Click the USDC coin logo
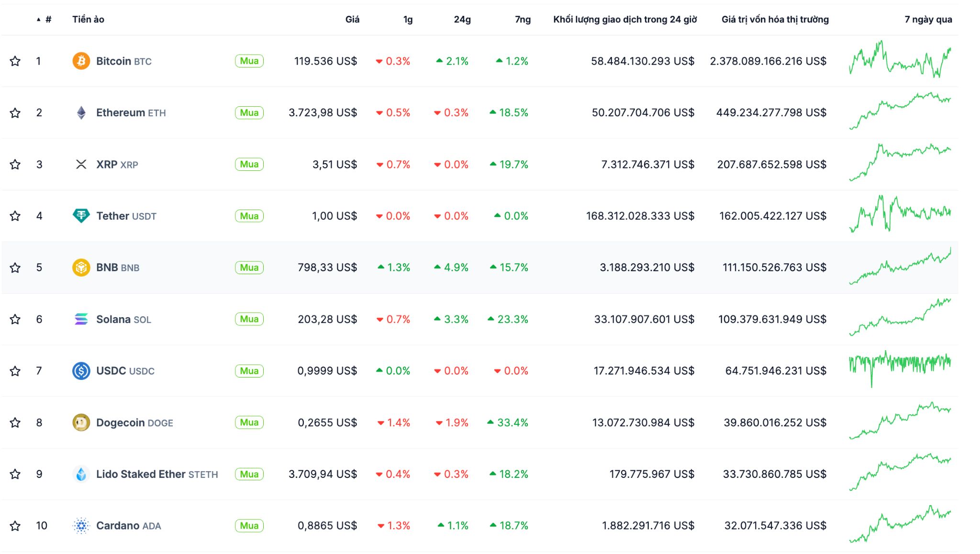Image resolution: width=980 pixels, height=554 pixels. [x=81, y=371]
